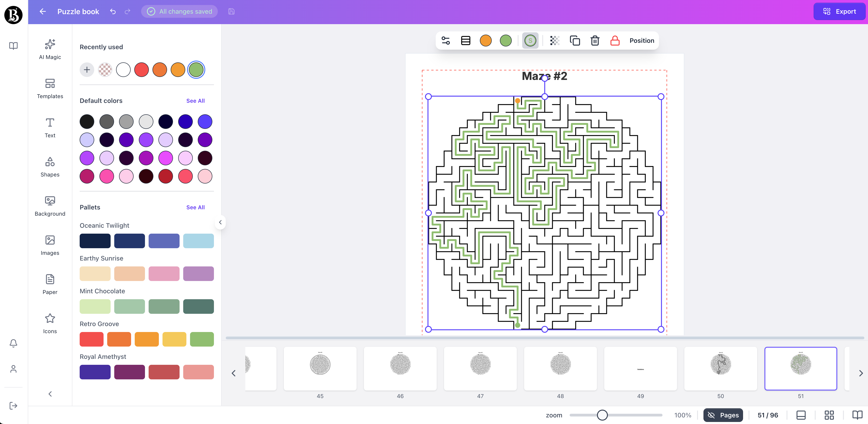Viewport: 868px width, 424px height.
Task: Open the Background panel
Action: point(50,206)
